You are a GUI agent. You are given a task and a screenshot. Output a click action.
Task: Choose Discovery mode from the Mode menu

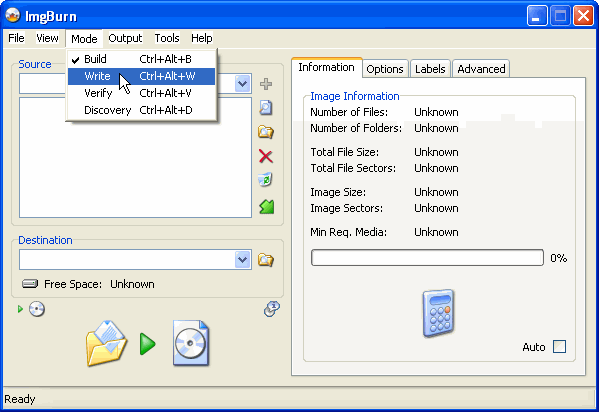[141, 110]
